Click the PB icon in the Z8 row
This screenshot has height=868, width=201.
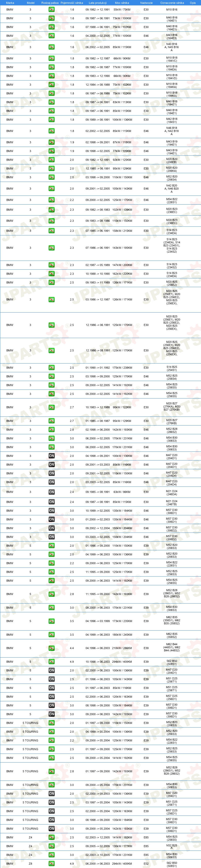click(x=51, y=864)
